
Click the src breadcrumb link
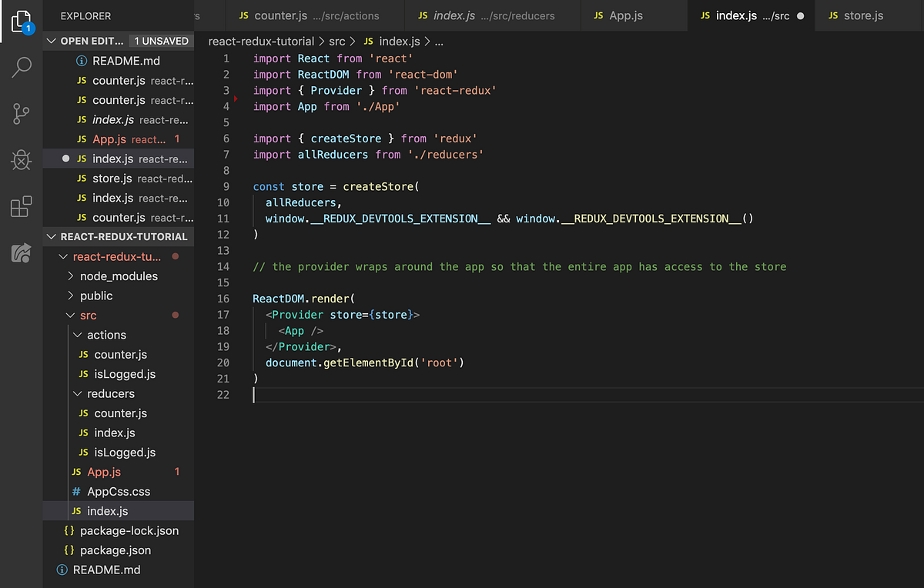[337, 41]
